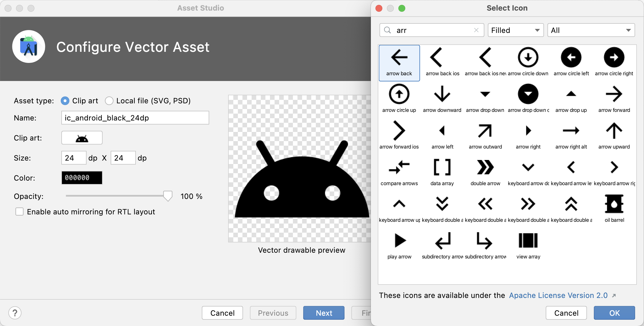
Task: Select the arrow drop down icon
Action: point(485,100)
